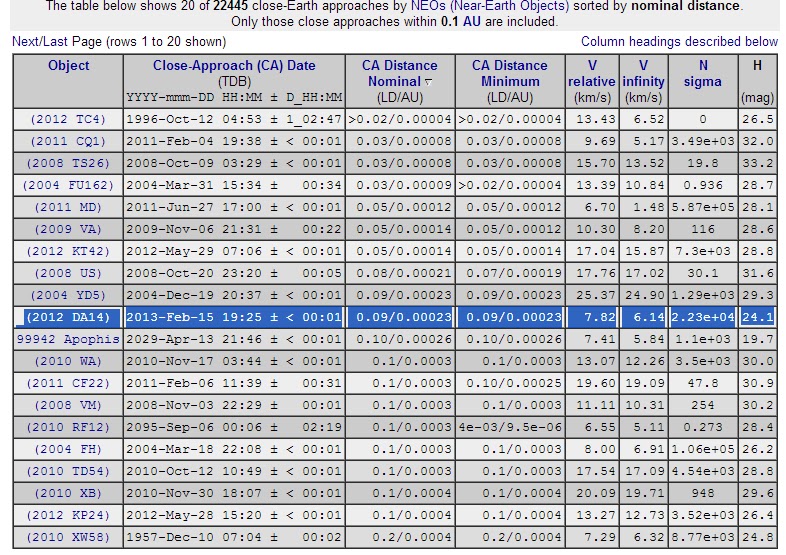The width and height of the screenshot is (786, 555).
Task: Click H magnitude value 24.1
Action: click(x=757, y=317)
